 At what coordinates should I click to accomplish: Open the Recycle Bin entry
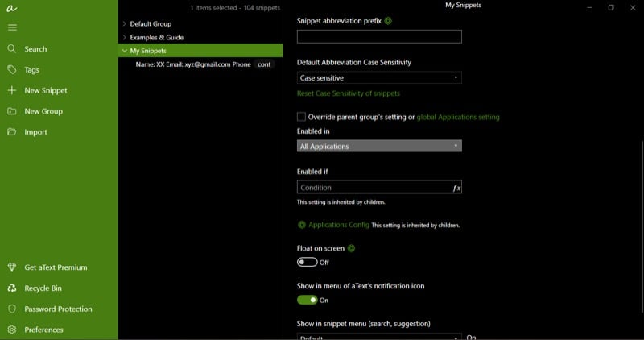43,288
